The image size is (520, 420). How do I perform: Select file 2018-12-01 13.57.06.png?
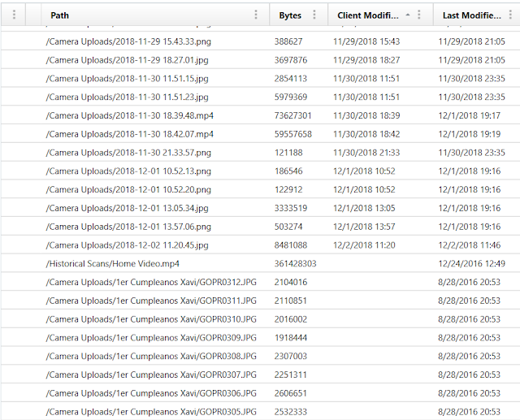pyautogui.click(x=128, y=227)
